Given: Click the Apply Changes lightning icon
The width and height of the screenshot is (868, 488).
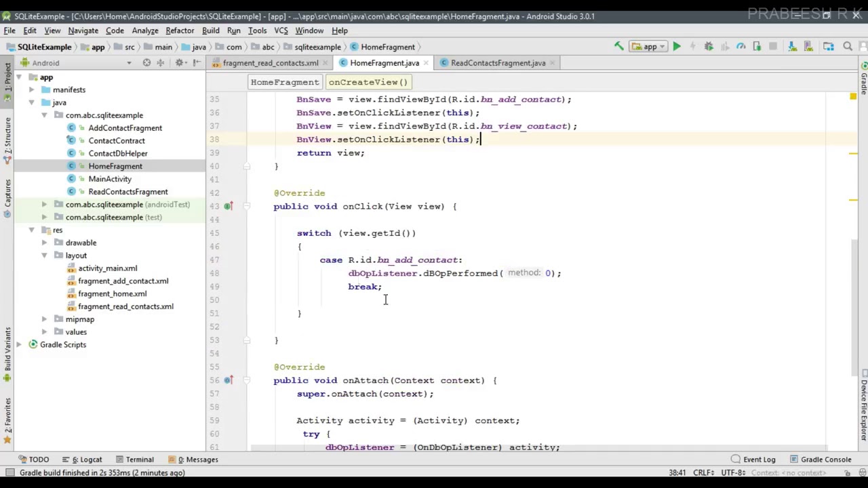Looking at the screenshot, I should (692, 47).
